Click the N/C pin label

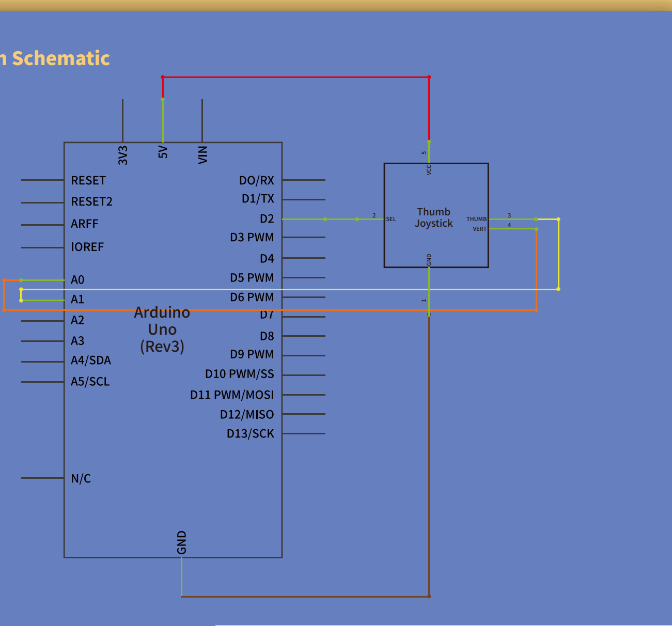[x=81, y=479]
